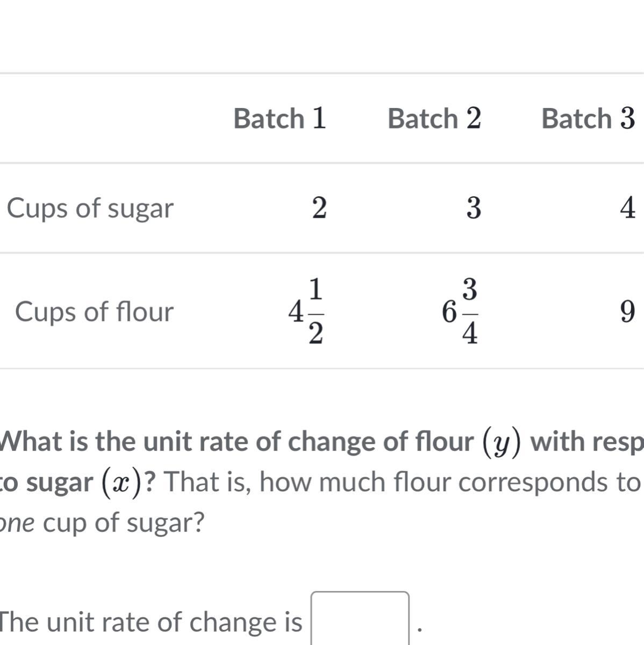The width and height of the screenshot is (644, 645).
Task: Click the text "cup of sugar?"
Action: pos(124,522)
